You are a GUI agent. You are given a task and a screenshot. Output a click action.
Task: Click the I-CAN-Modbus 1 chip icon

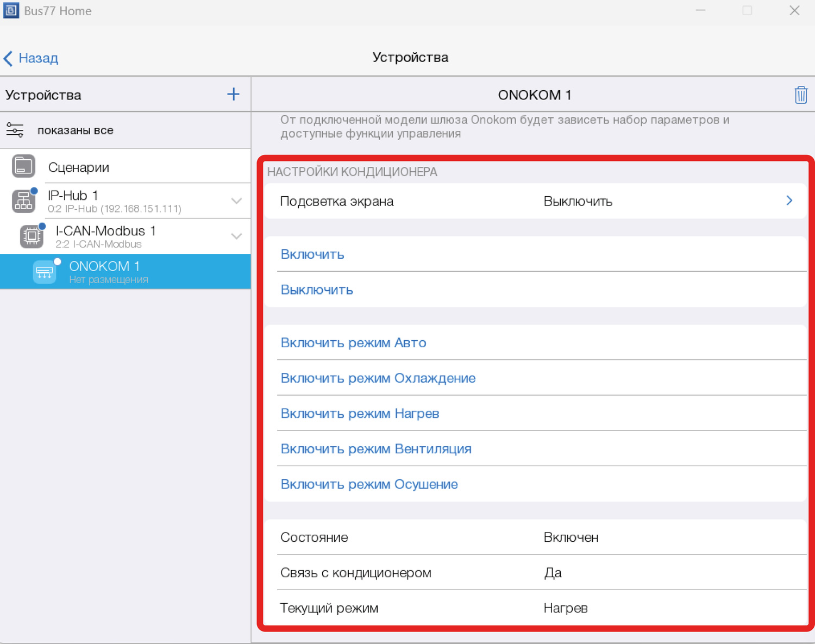pyautogui.click(x=32, y=236)
